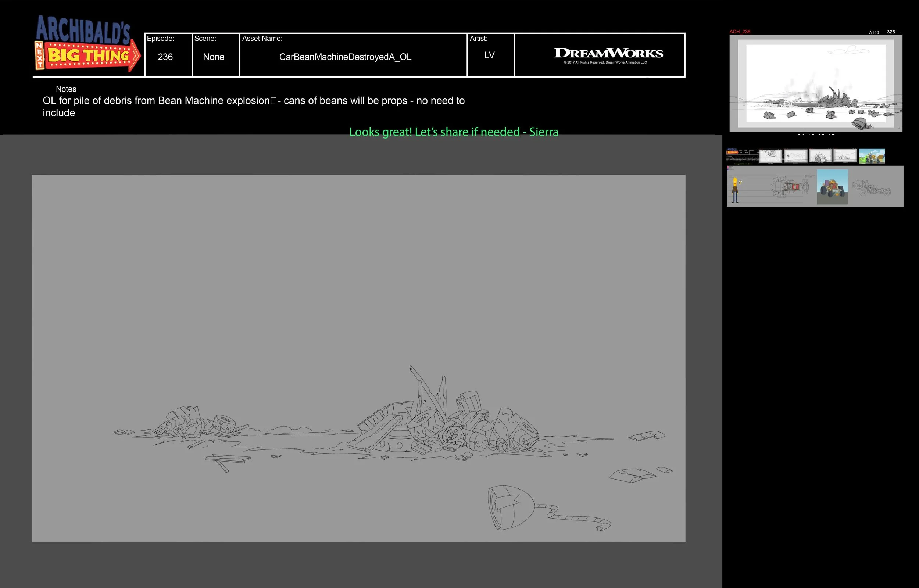Click the red ACH_236 label
Viewport: 919px width, 588px height.
pyautogui.click(x=740, y=32)
